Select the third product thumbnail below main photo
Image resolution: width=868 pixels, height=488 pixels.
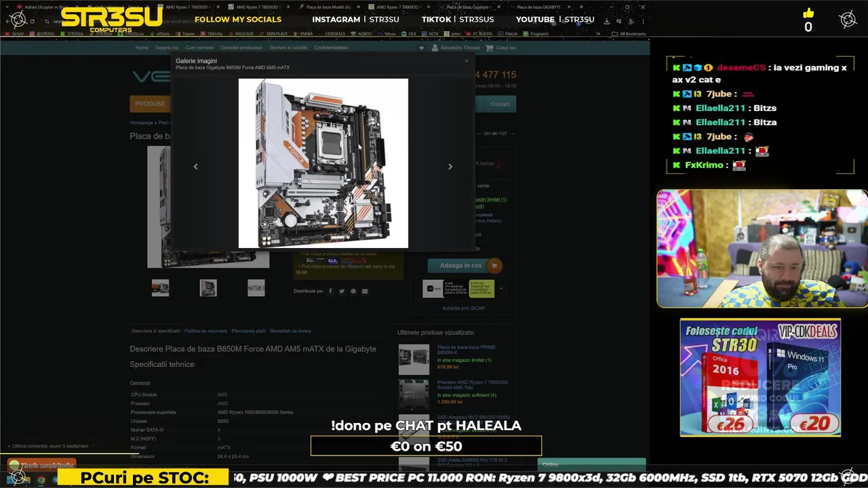tap(256, 288)
